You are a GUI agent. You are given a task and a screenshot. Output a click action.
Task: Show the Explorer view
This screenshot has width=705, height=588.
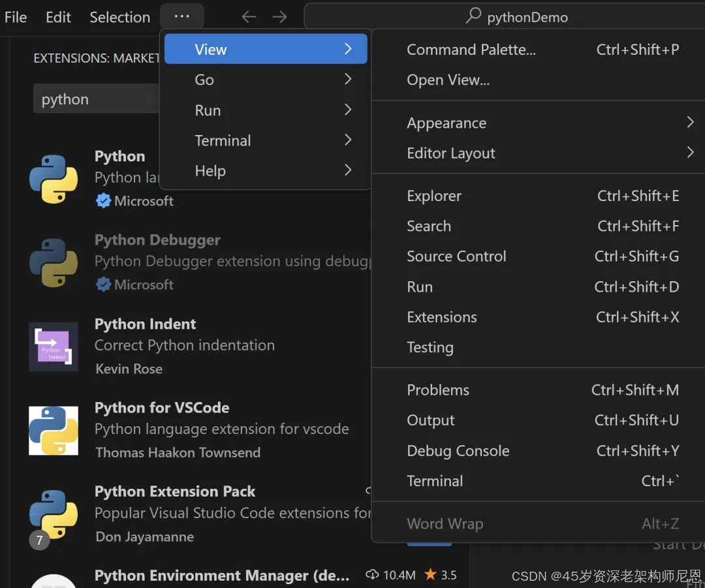[x=540, y=196]
